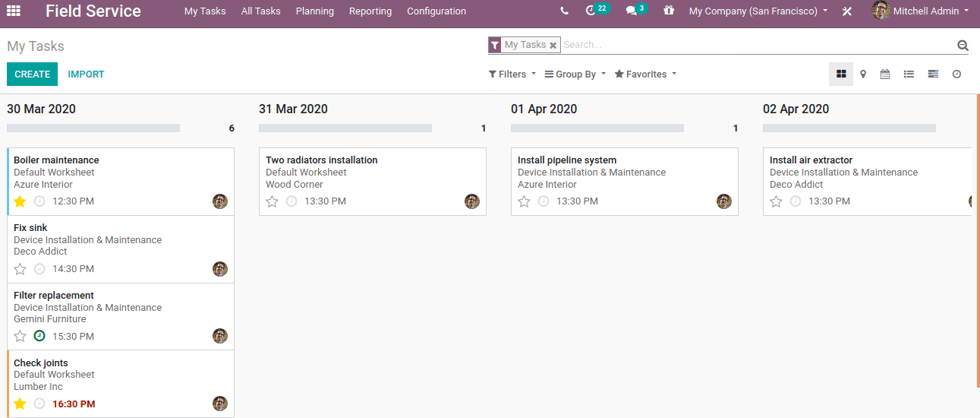
Task: Click activity clock on Check joints card
Action: click(39, 404)
